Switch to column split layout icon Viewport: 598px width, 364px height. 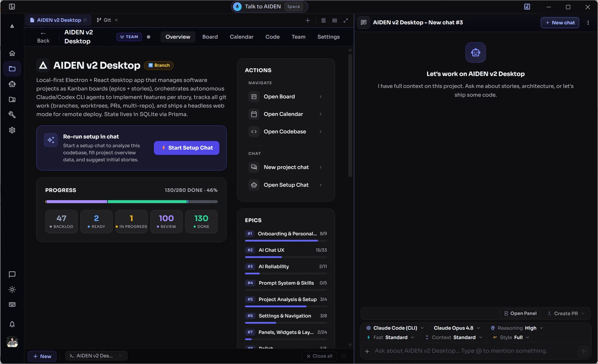(324, 20)
